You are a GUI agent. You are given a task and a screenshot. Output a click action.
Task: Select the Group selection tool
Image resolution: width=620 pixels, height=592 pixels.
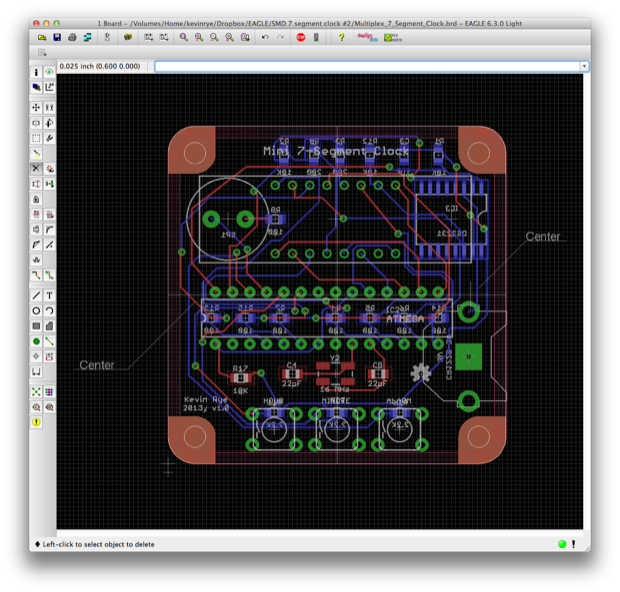tap(36, 138)
